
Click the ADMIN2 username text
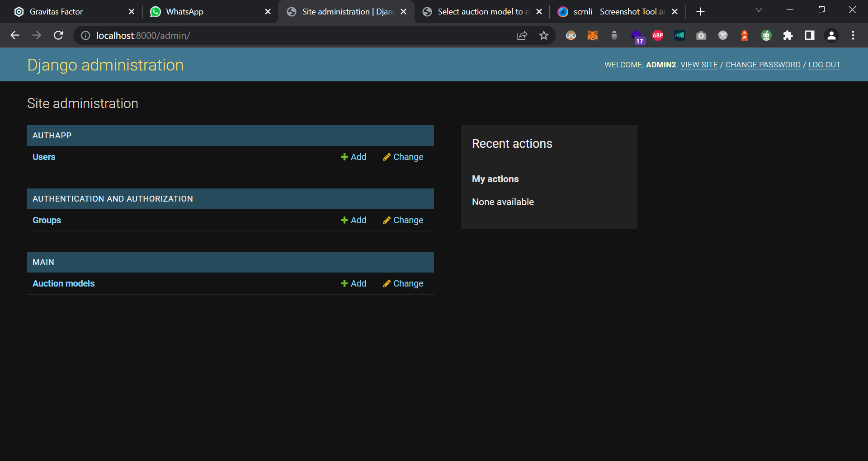660,65
